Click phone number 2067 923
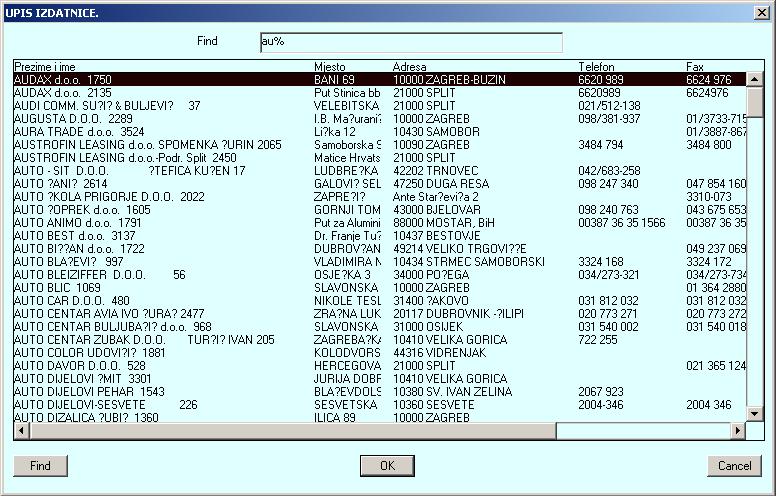The height and width of the screenshot is (496, 776). [x=601, y=392]
